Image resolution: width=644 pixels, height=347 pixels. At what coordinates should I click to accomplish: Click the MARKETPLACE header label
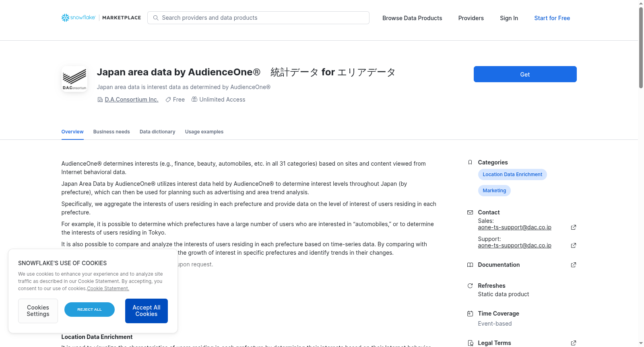(x=122, y=18)
